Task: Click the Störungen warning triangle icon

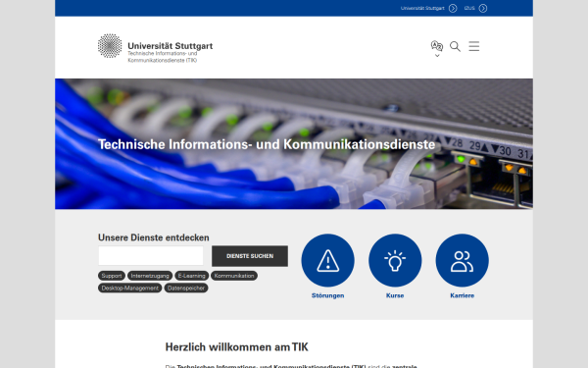Action: [327, 260]
